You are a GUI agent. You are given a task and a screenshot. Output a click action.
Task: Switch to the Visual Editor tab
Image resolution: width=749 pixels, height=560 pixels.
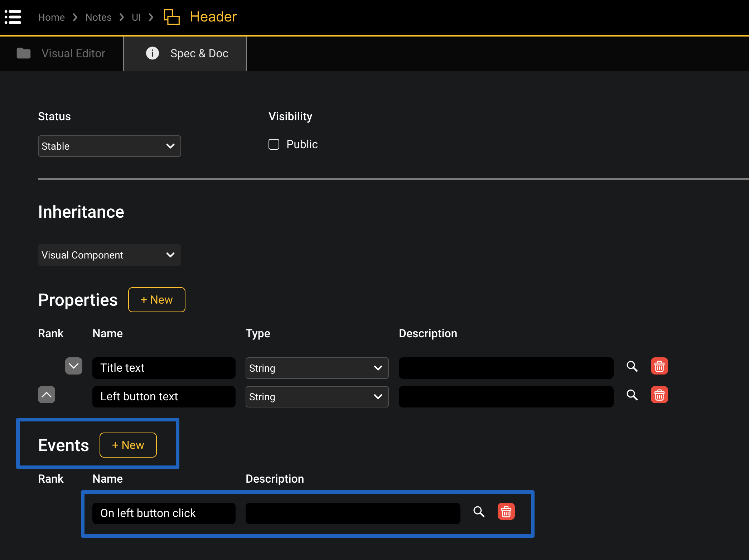tap(62, 53)
